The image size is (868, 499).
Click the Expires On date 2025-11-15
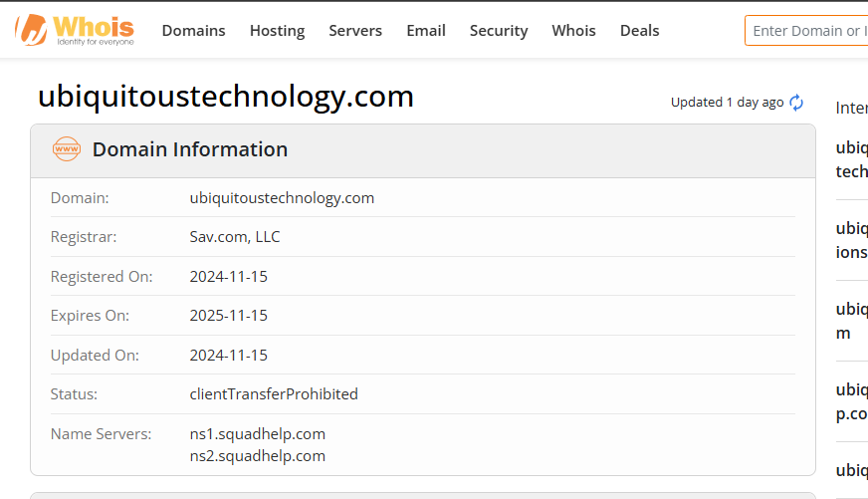229,315
